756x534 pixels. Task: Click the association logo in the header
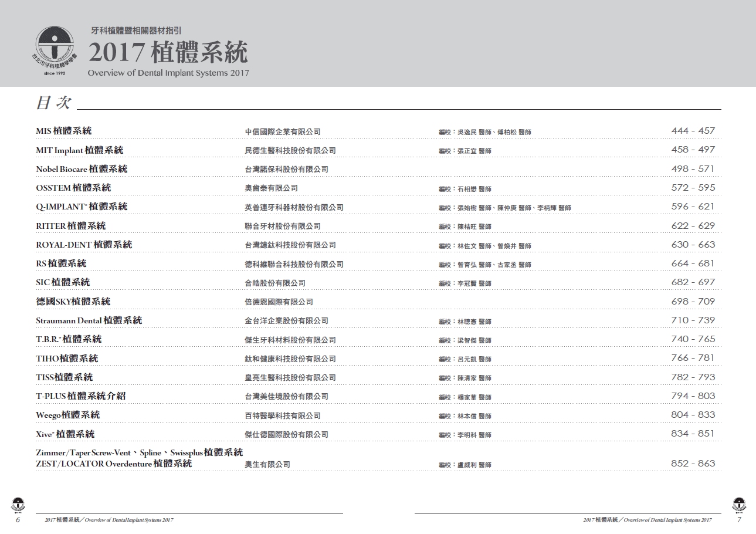click(54, 50)
